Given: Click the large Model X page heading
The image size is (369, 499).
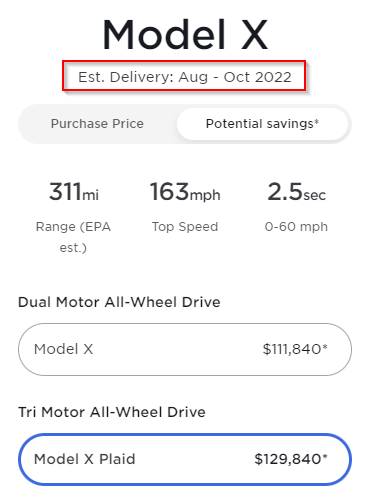Looking at the screenshot, I should [185, 35].
